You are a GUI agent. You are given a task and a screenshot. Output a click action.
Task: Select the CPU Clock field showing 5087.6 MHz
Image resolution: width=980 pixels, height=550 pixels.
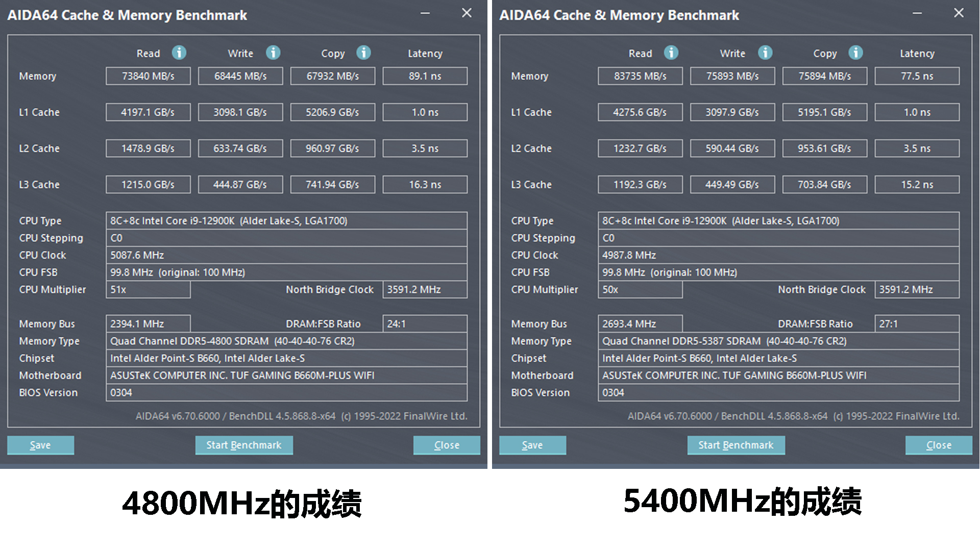click(x=286, y=255)
